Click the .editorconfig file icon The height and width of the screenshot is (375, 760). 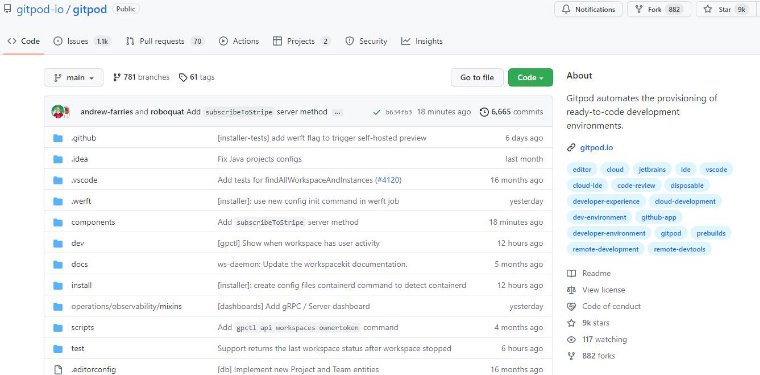(58, 370)
